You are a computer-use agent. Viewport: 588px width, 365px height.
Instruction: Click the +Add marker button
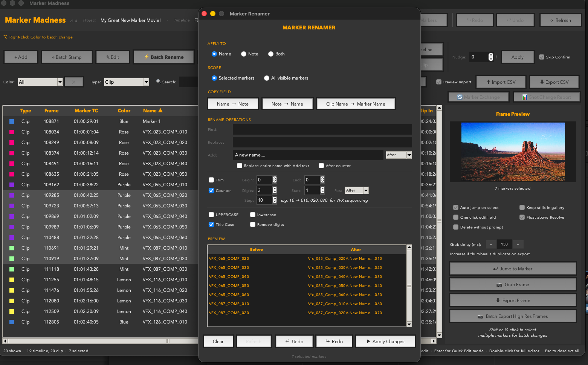[21, 57]
